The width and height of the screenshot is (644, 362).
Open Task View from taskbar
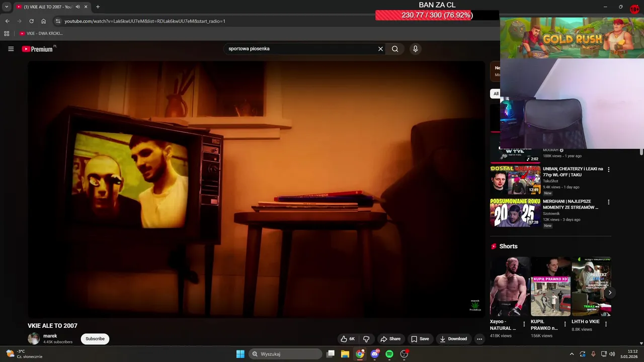pyautogui.click(x=331, y=354)
